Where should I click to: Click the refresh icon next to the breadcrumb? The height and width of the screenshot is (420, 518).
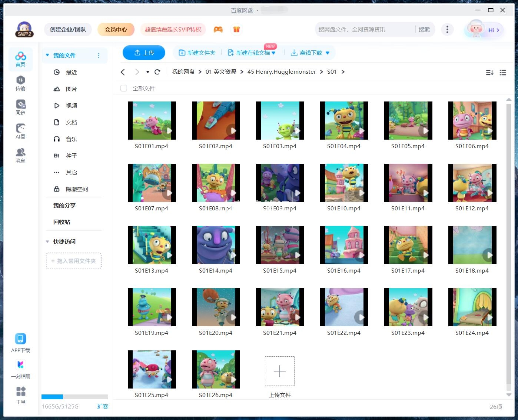(x=157, y=71)
